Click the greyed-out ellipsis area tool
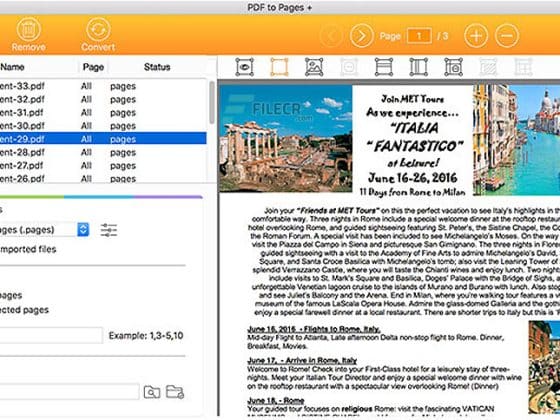The height and width of the screenshot is (420, 560). coord(349,67)
